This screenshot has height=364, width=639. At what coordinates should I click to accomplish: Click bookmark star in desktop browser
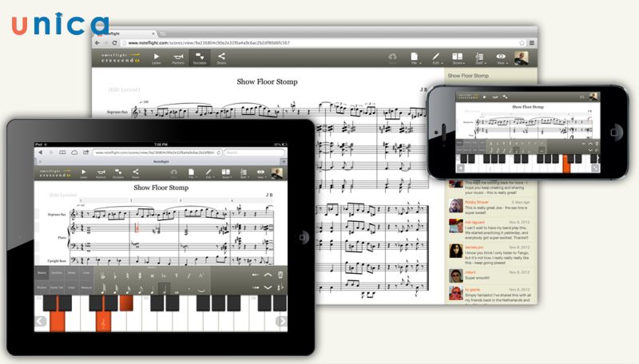point(522,43)
